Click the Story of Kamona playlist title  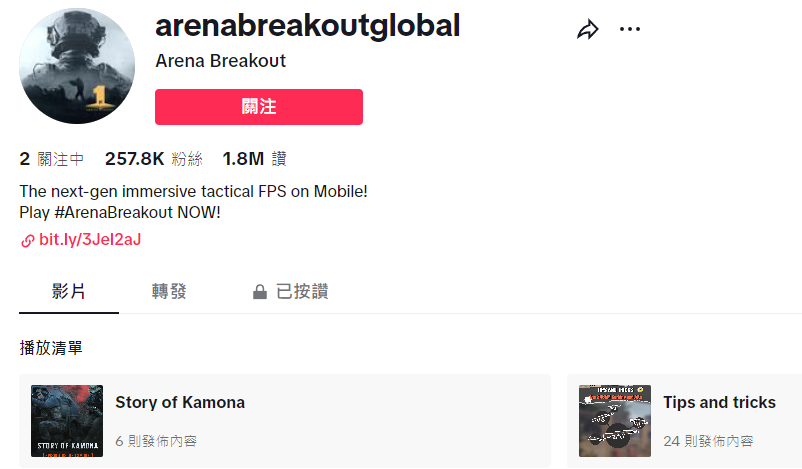coord(180,403)
